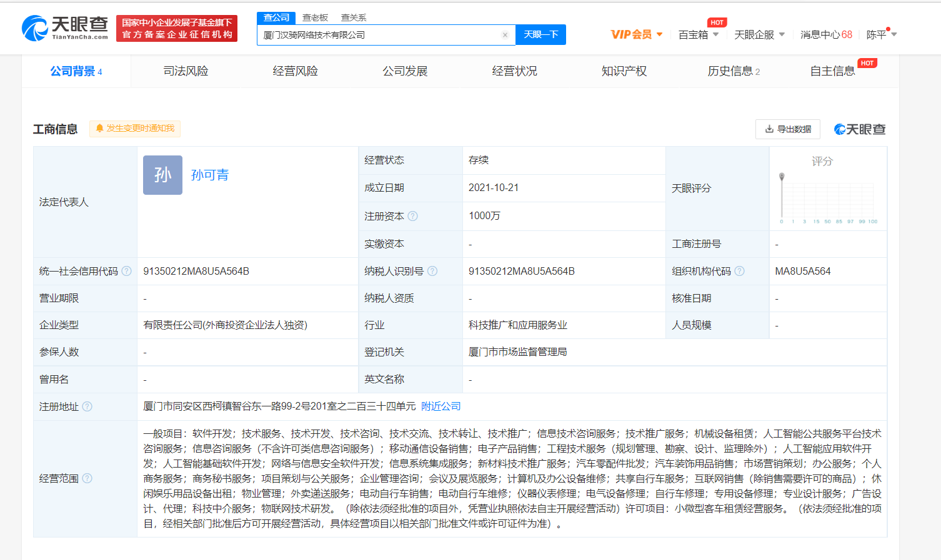Click the help icon next to 组织机构代码

739,271
